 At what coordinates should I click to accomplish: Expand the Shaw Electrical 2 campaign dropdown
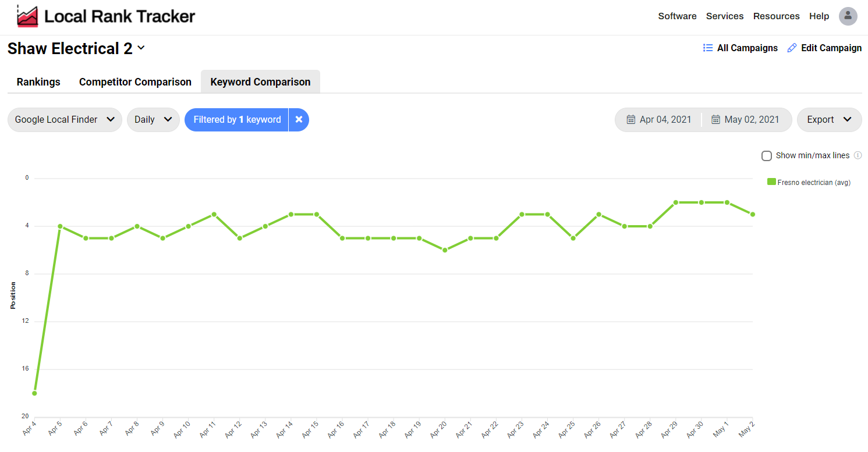141,48
